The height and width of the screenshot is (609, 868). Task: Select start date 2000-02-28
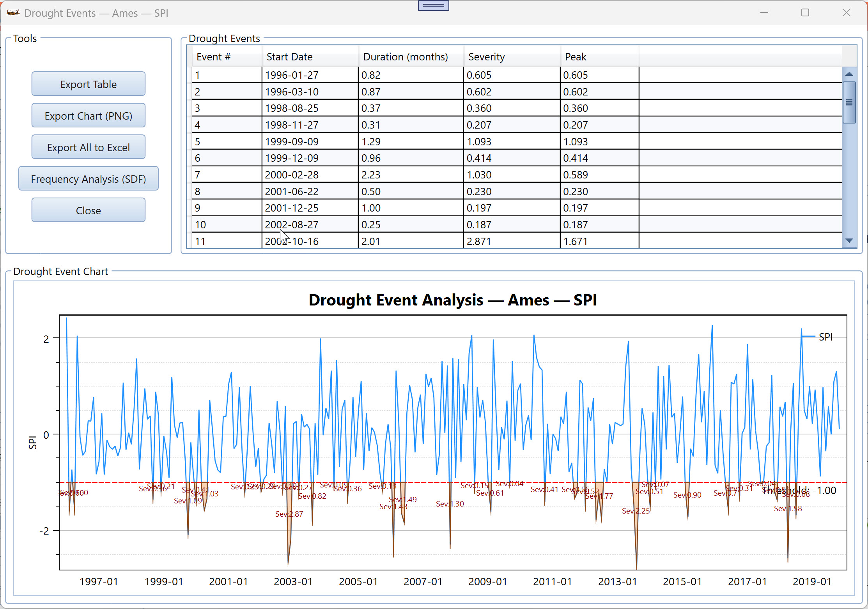click(x=310, y=175)
